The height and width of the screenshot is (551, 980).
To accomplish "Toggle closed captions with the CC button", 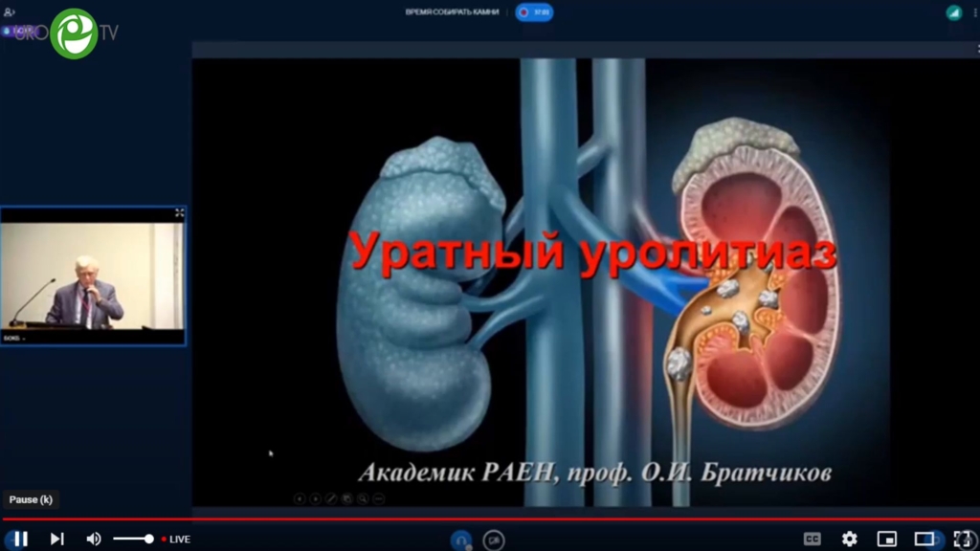I will point(812,539).
